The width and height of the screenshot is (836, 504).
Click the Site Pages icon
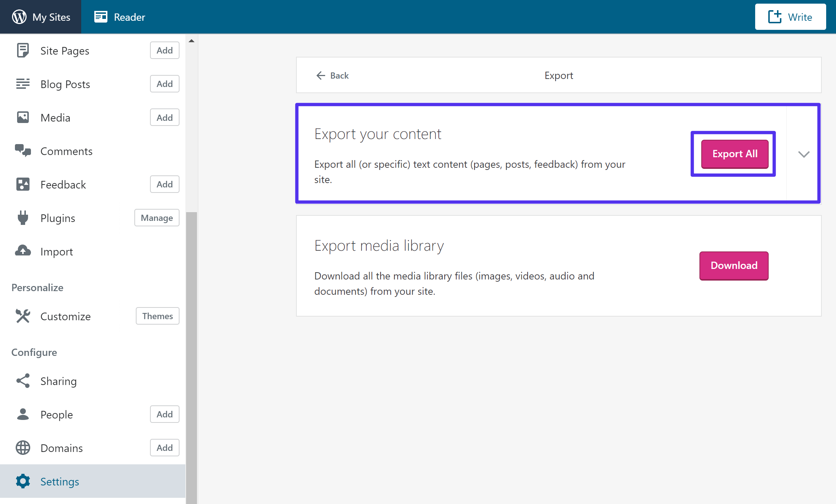point(23,51)
